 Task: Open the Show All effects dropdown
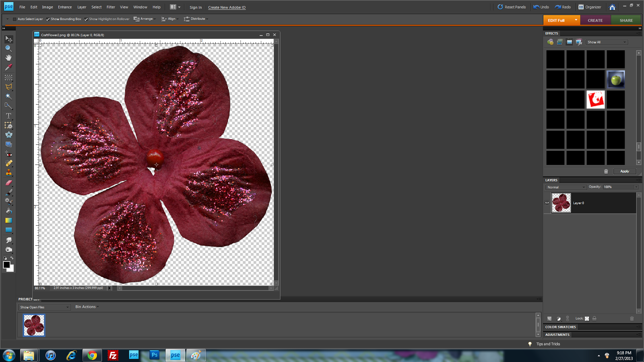click(606, 42)
